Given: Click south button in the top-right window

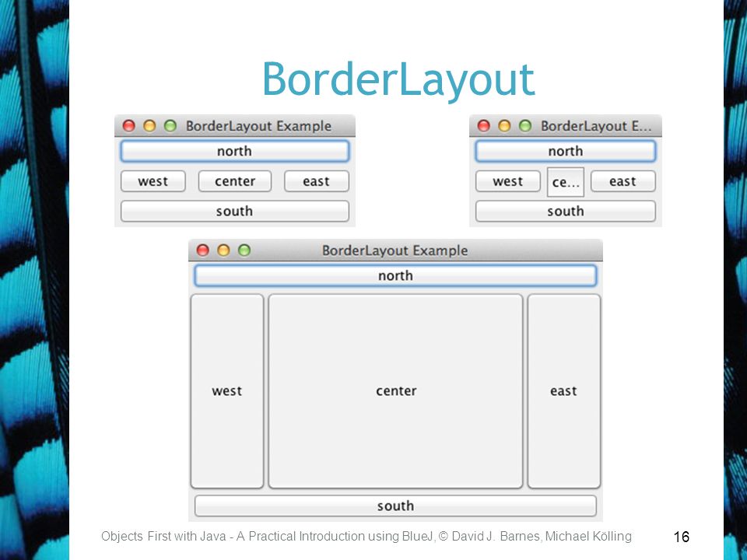Looking at the screenshot, I should (566, 211).
